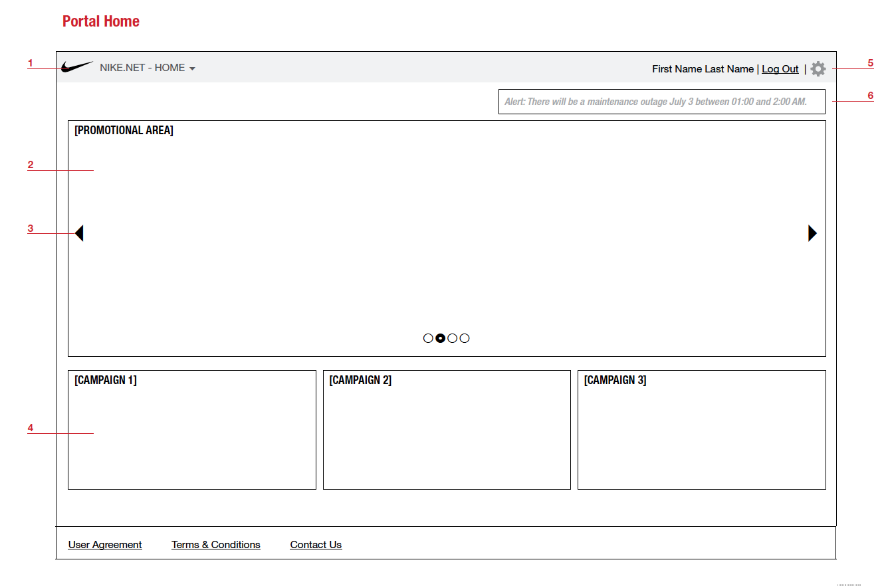Click the Log Out link
Screen dimensions: 886x588
(x=780, y=69)
